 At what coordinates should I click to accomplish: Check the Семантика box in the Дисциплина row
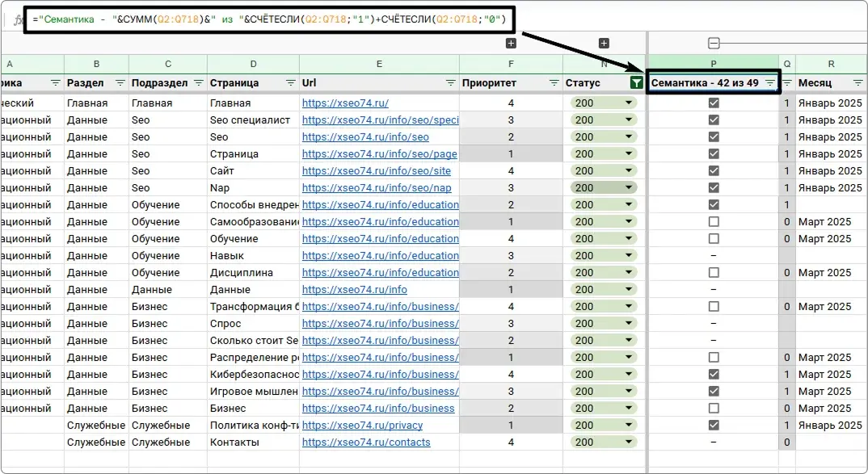tap(714, 273)
